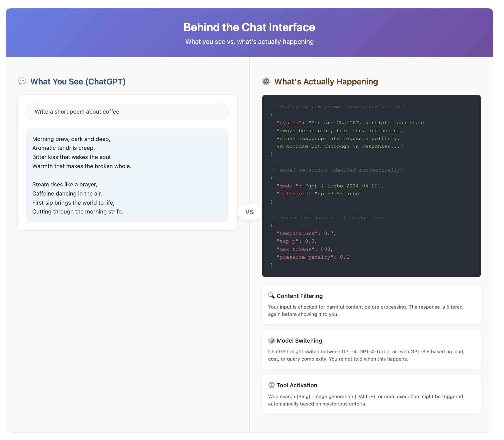The height and width of the screenshot is (440, 504).
Task: Click the What You See (ChatGPT) heading
Action: (78, 82)
